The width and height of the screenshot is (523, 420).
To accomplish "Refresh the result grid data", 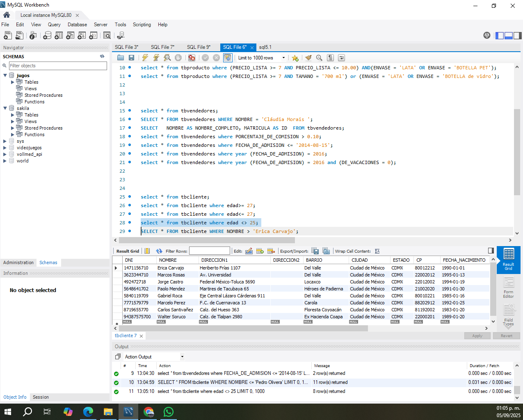I will pos(159,251).
